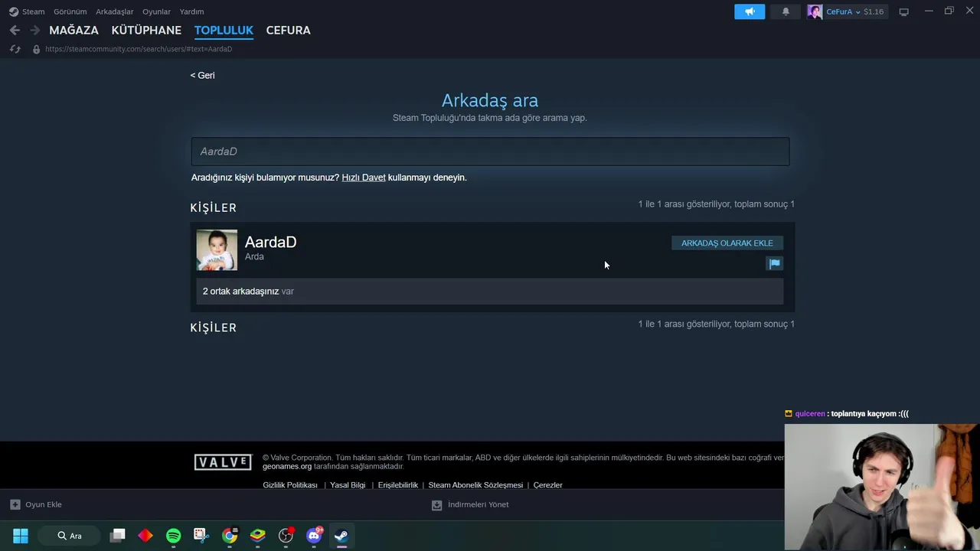Click the CeFurA profile avatar in header
The width and height of the screenshot is (980, 551).
(815, 11)
